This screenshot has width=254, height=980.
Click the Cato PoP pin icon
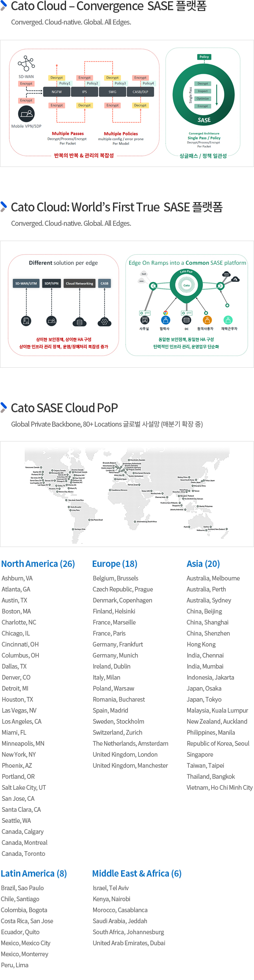click(186, 286)
